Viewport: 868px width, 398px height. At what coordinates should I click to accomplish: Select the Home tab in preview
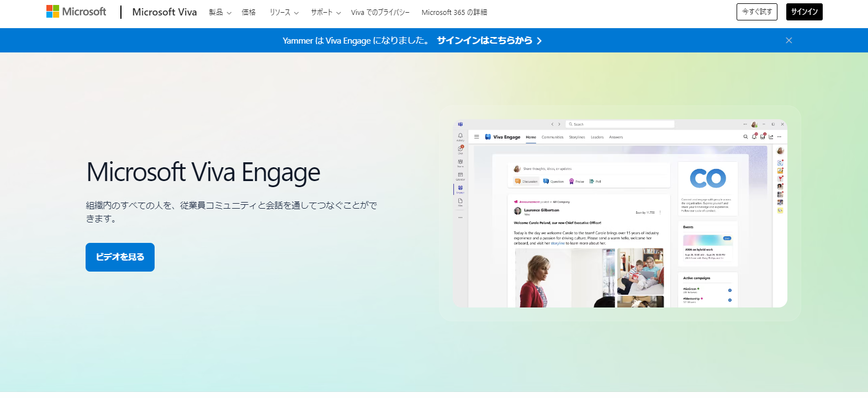531,137
